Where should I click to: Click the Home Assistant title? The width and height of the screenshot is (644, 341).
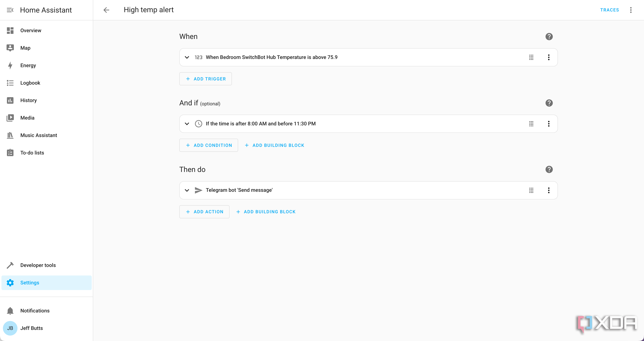pyautogui.click(x=46, y=10)
